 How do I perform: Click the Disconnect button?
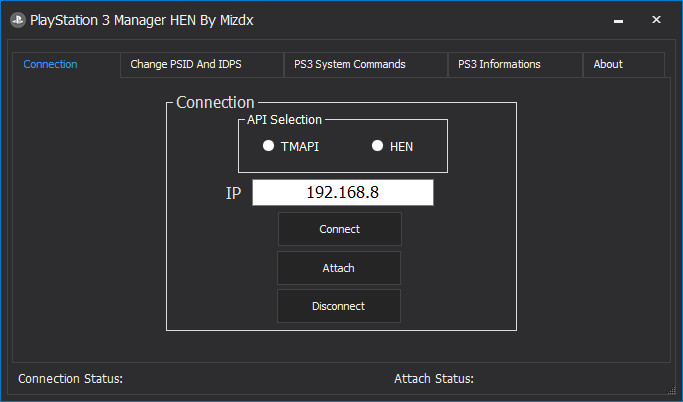click(339, 306)
